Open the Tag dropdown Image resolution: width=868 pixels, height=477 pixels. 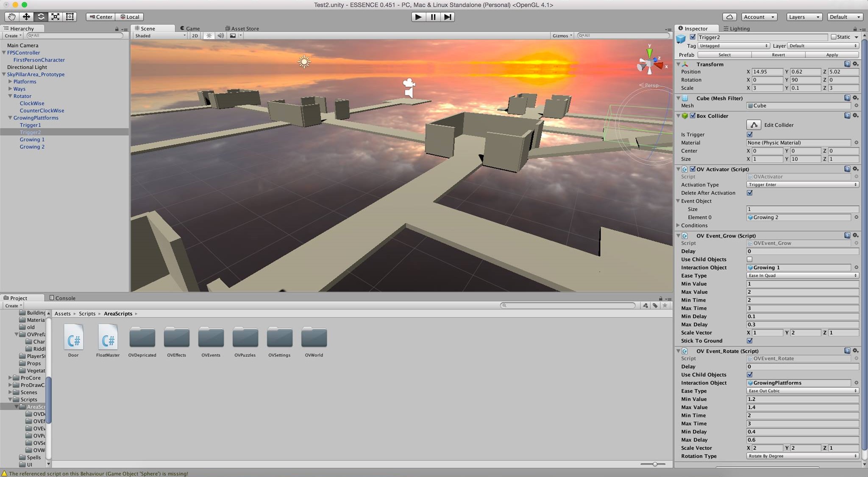click(734, 46)
